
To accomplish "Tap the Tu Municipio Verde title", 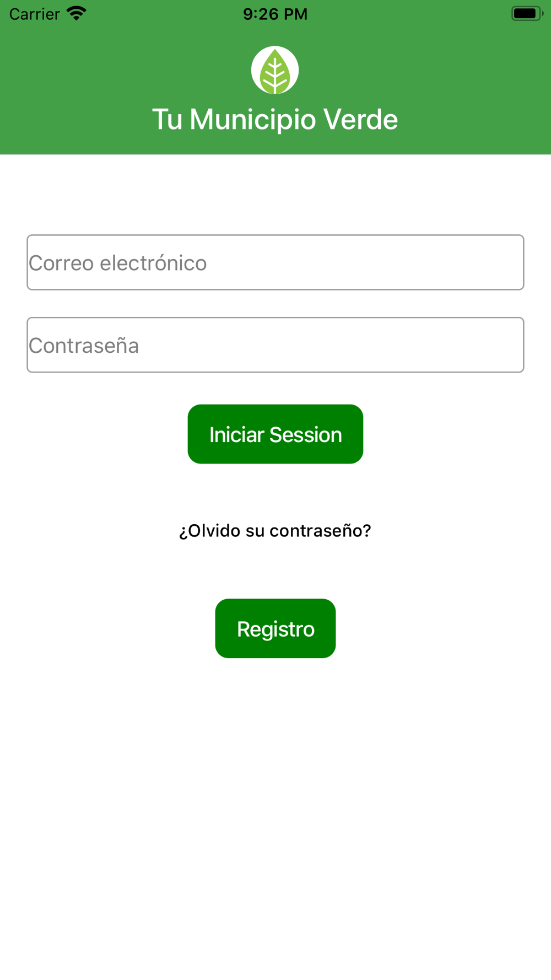I will click(275, 119).
